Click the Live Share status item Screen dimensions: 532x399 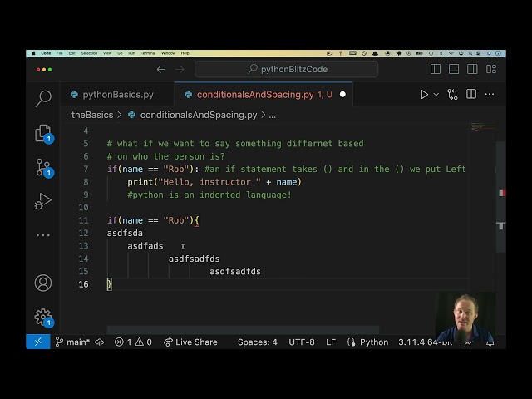click(190, 342)
